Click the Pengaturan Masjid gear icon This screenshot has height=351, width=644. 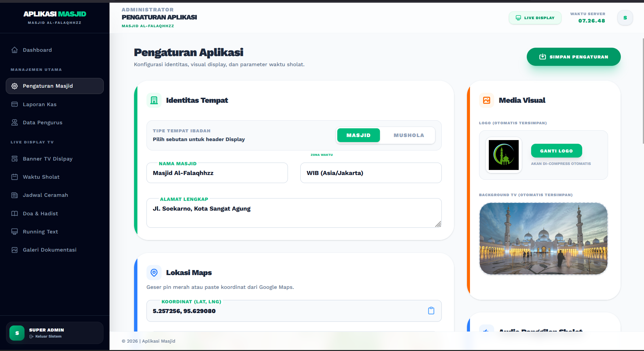(x=14, y=86)
